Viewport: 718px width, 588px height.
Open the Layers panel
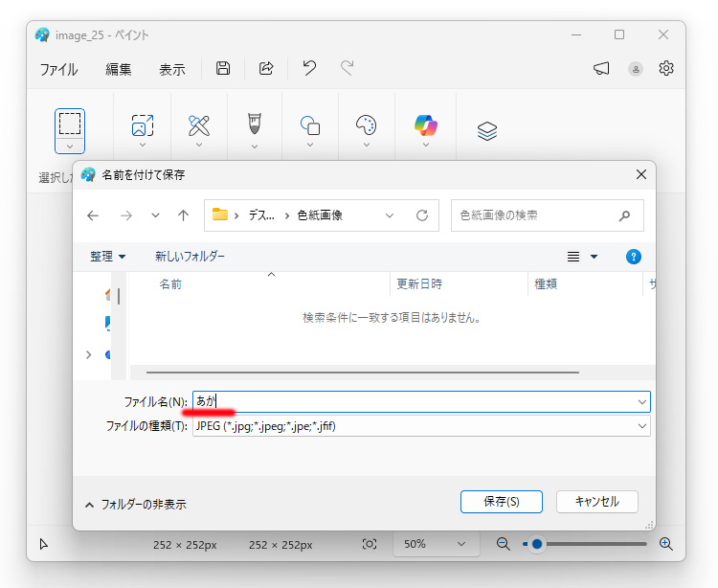click(x=486, y=131)
